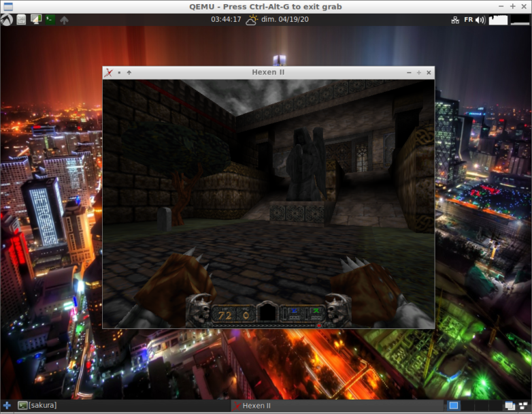This screenshot has height=414, width=532.
Task: Click the empty inventory slot in the HUD
Action: click(267, 313)
